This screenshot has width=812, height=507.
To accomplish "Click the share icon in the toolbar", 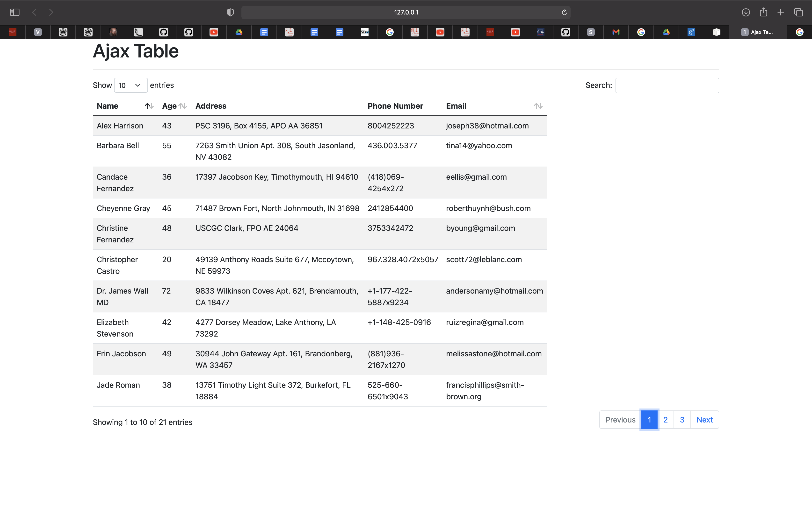I will [x=763, y=12].
